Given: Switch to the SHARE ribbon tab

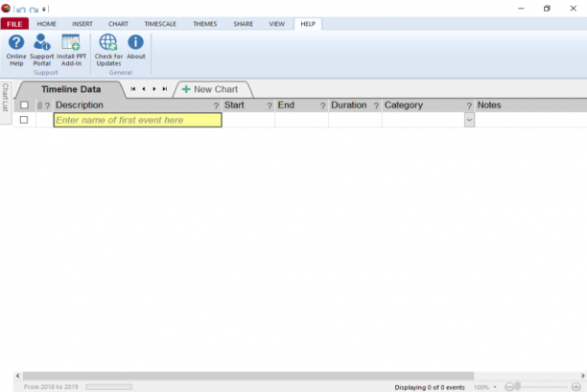Looking at the screenshot, I should pos(243,24).
